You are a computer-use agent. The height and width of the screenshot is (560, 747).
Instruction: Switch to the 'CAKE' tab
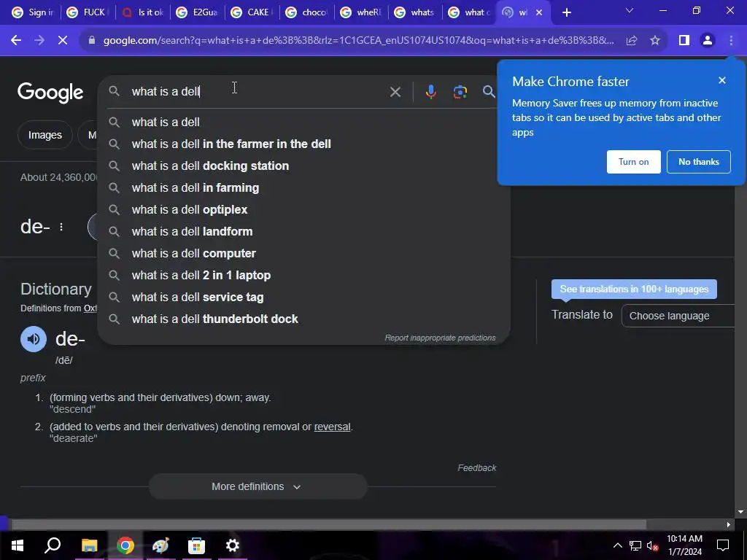coord(252,12)
